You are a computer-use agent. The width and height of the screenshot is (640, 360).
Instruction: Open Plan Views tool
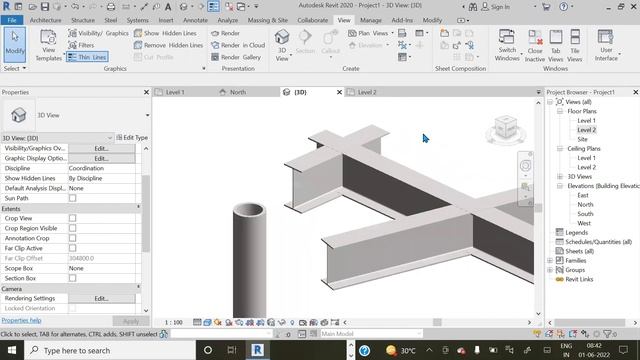pyautogui.click(x=371, y=33)
